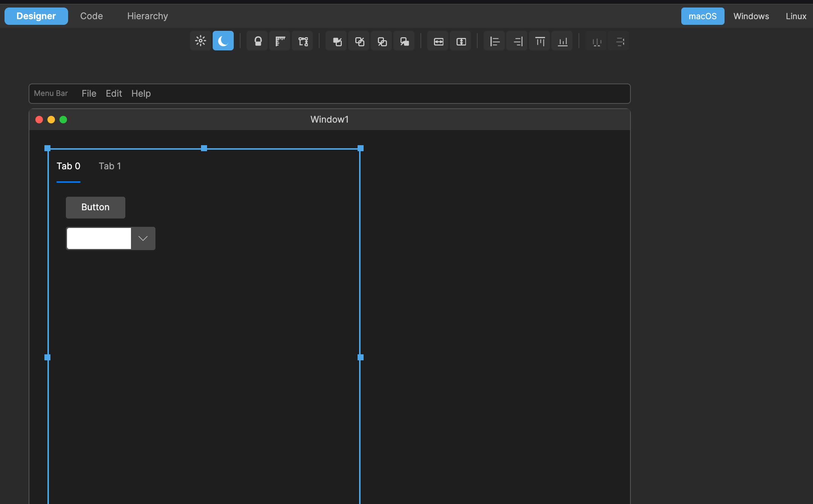
Task: Expand the combo box dropdown arrow
Action: pos(143,238)
